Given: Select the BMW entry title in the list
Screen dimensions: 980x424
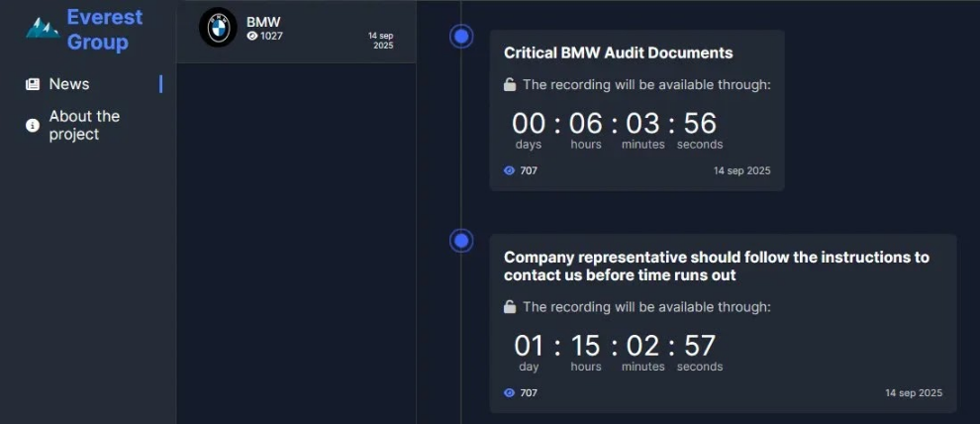Looking at the screenshot, I should click(x=263, y=21).
